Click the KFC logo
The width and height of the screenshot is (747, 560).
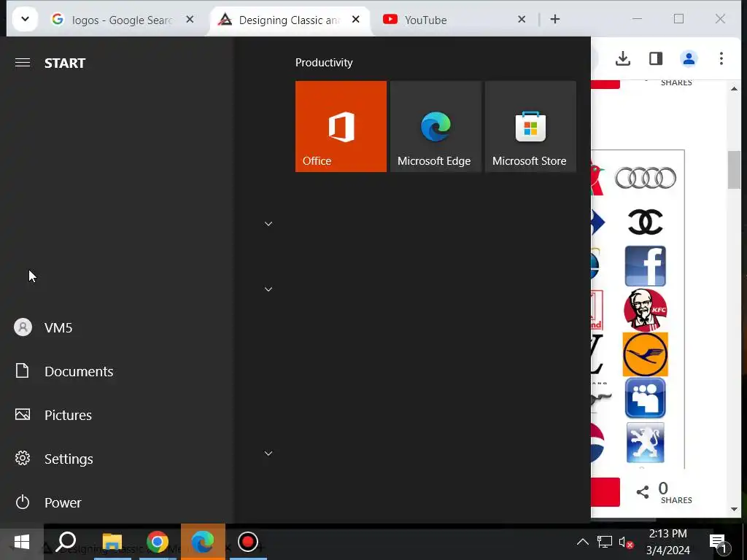[x=645, y=309]
